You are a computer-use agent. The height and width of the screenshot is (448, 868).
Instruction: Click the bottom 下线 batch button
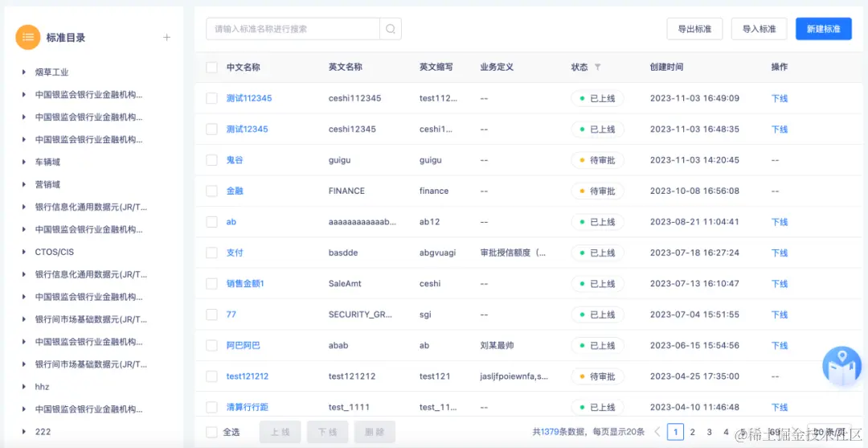coord(328,432)
